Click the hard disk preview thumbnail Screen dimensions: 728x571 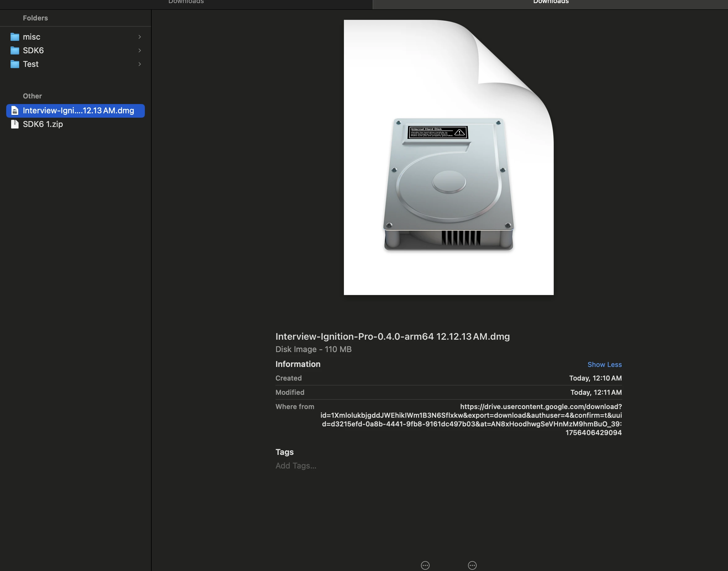[x=448, y=157]
